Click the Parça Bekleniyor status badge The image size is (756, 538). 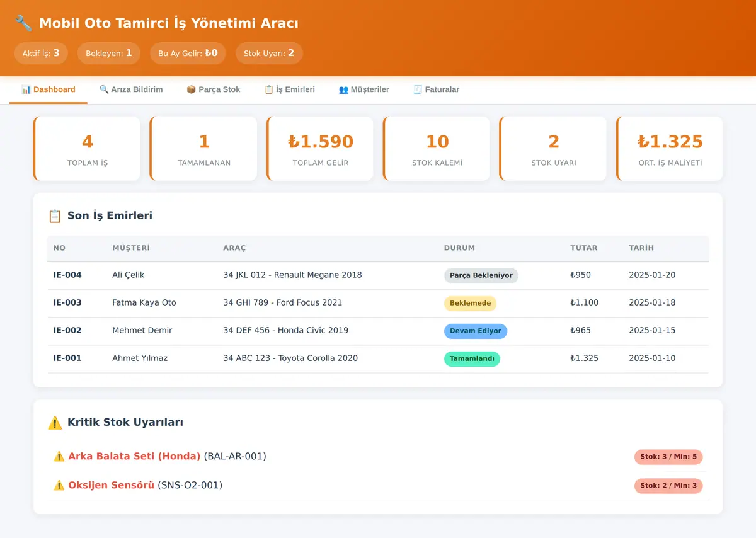[481, 275]
